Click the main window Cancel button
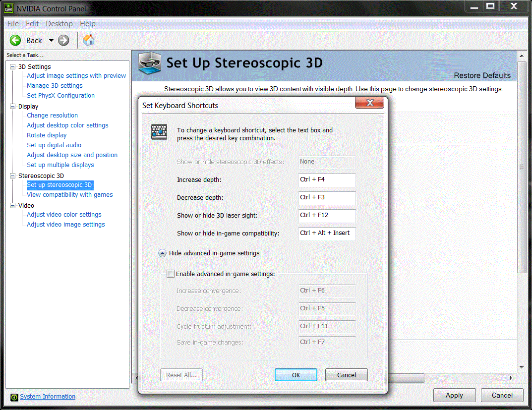Screen dimensions: 532x410 click(x=502, y=396)
